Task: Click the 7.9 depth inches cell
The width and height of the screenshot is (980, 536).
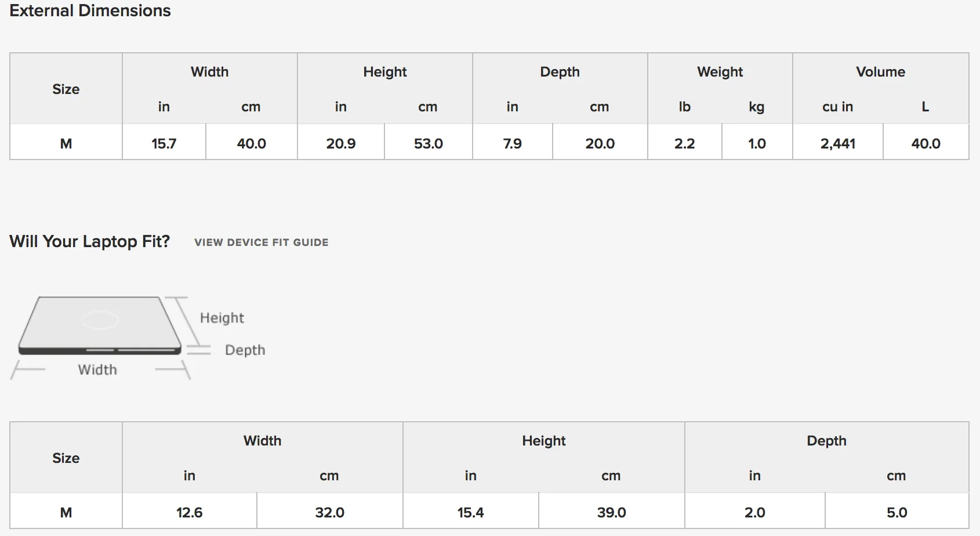Action: [513, 143]
